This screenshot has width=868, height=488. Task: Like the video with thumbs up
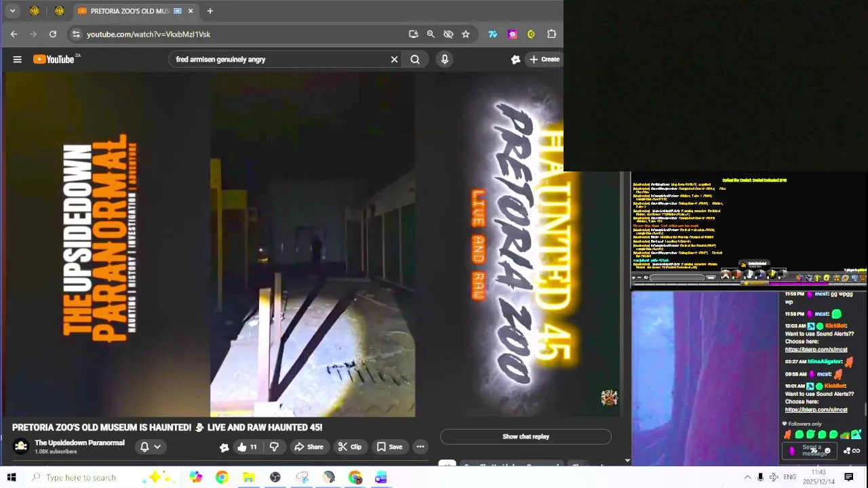coord(248,447)
